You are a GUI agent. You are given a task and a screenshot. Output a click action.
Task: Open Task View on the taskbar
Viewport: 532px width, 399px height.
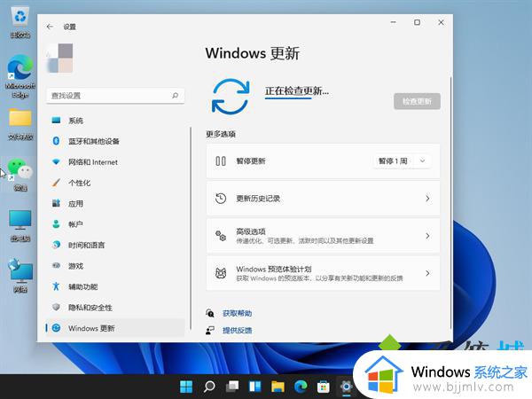[x=232, y=386]
